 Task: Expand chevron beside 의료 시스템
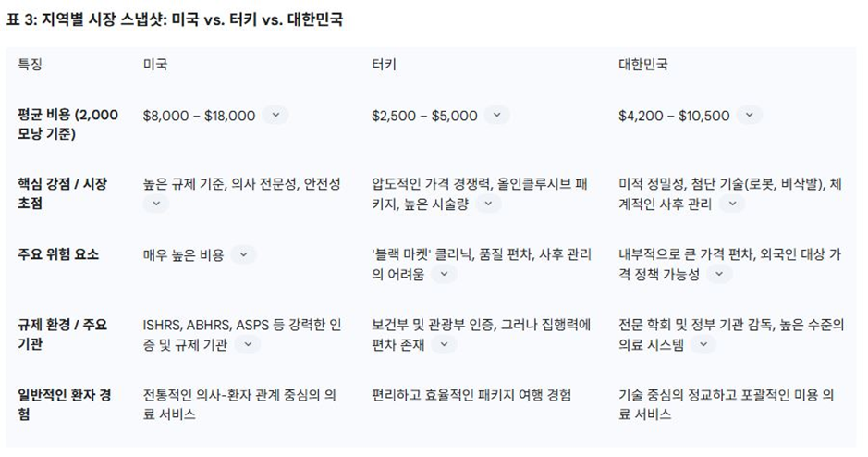[703, 344]
